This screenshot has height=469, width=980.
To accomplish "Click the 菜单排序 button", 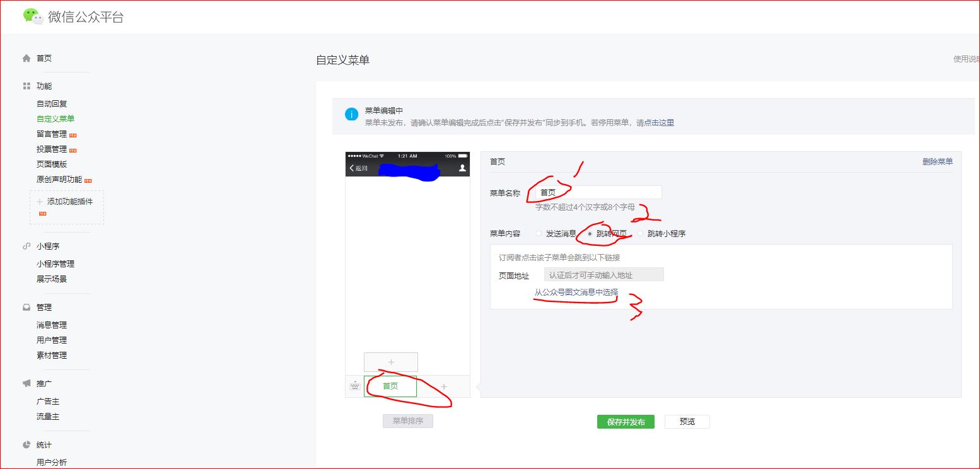I will pos(408,421).
